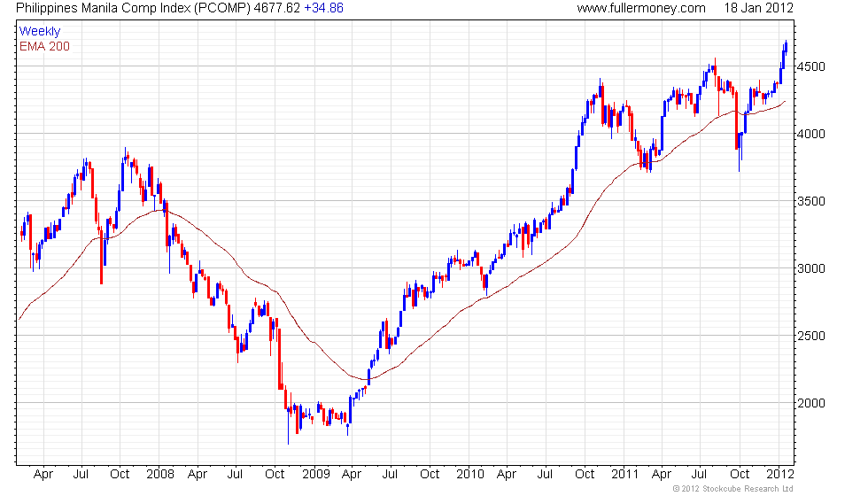868x496 pixels.
Task: Click the 2008 year label on time axis
Action: point(160,475)
